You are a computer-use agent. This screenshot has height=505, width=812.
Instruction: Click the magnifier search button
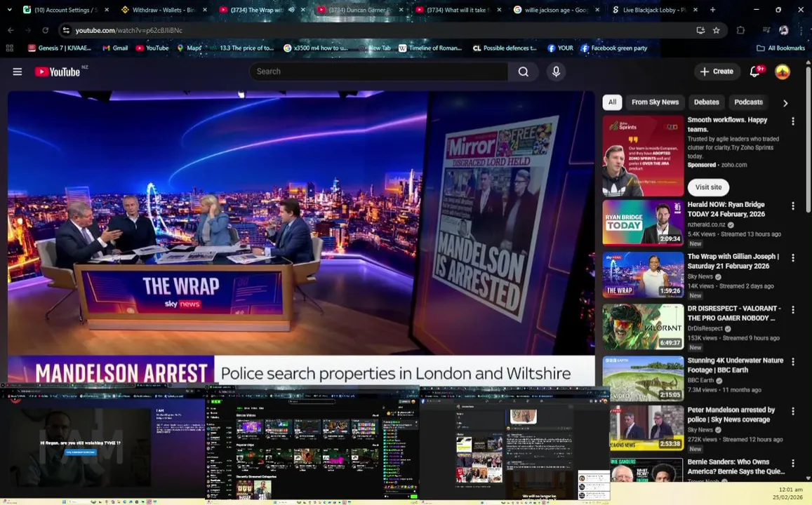coord(524,72)
